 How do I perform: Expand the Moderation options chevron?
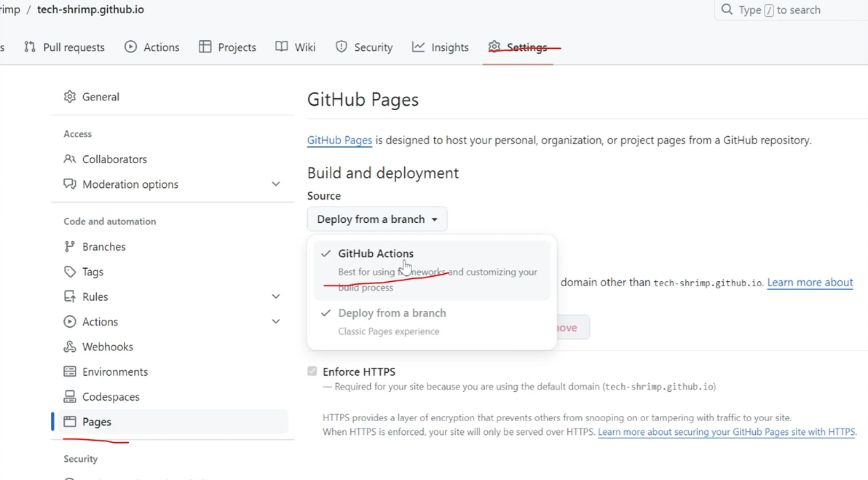(x=276, y=184)
